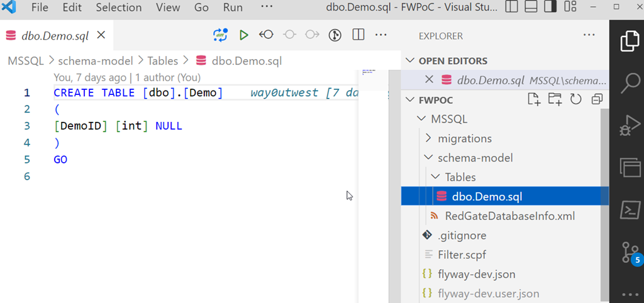This screenshot has height=303, width=644.
Task: Collapse all folders in FWPOC explorer
Action: point(596,99)
